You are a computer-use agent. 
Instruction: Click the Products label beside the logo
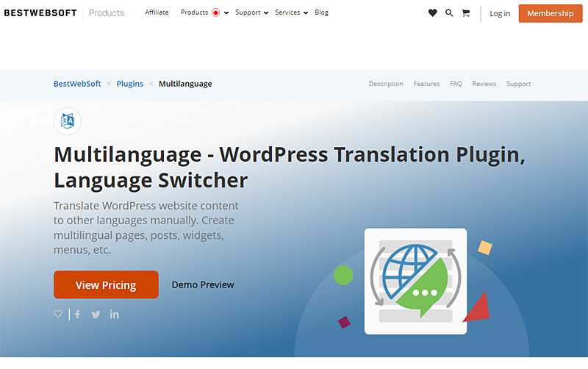click(x=107, y=13)
